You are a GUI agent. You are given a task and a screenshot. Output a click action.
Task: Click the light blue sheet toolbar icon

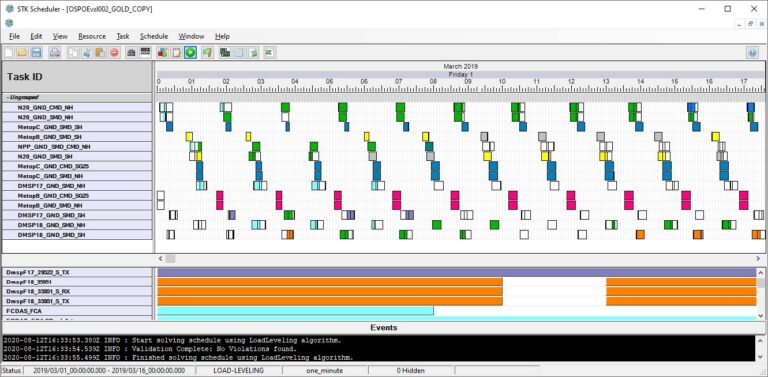point(239,52)
